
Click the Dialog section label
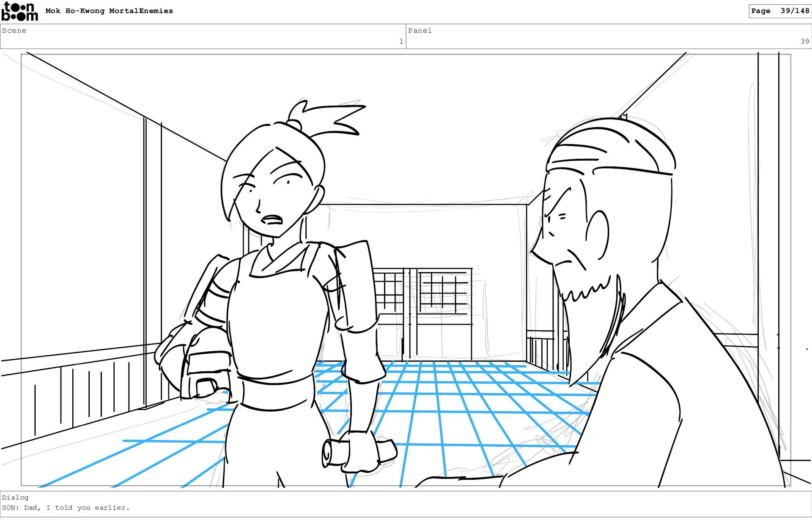[15, 498]
